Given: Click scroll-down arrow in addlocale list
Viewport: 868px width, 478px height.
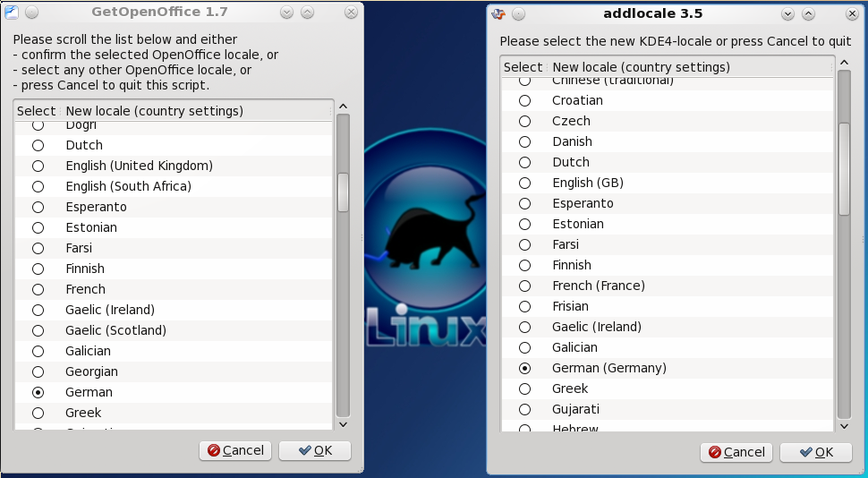Looking at the screenshot, I should [x=844, y=426].
